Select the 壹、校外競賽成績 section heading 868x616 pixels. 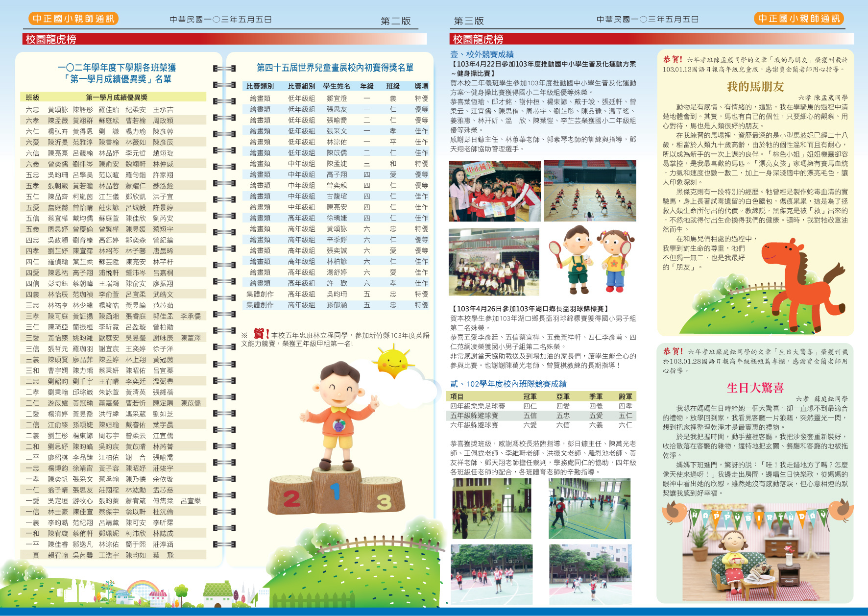(482, 54)
